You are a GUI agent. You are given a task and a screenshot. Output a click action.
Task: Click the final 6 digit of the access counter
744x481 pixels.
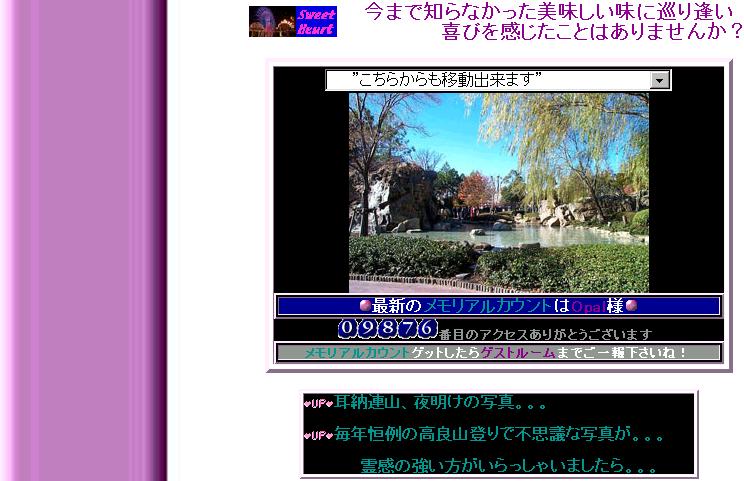(x=427, y=328)
